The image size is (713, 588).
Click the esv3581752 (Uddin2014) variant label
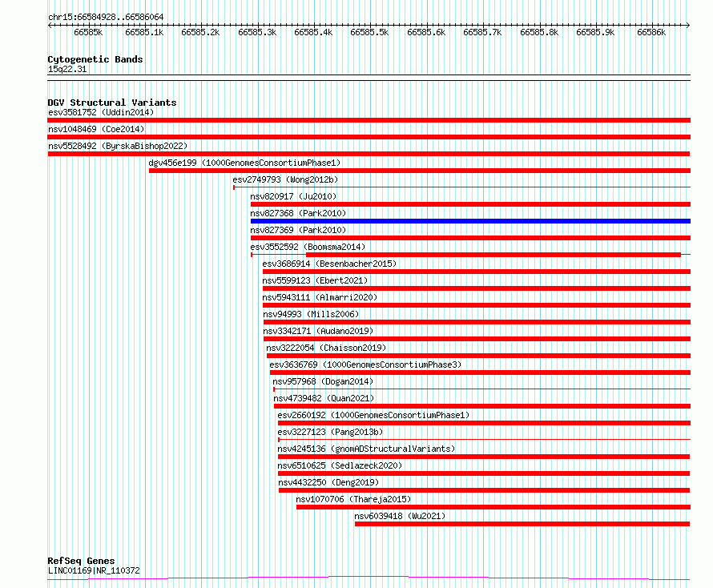101,112
